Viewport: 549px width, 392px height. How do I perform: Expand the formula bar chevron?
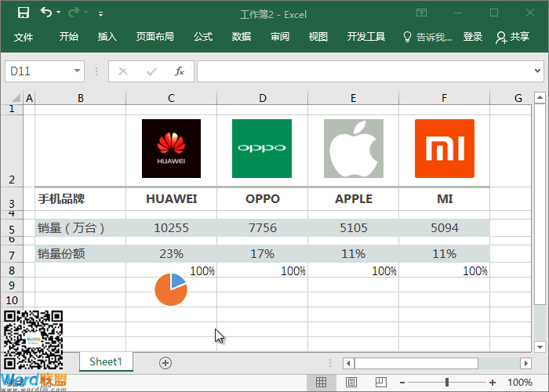tap(537, 71)
